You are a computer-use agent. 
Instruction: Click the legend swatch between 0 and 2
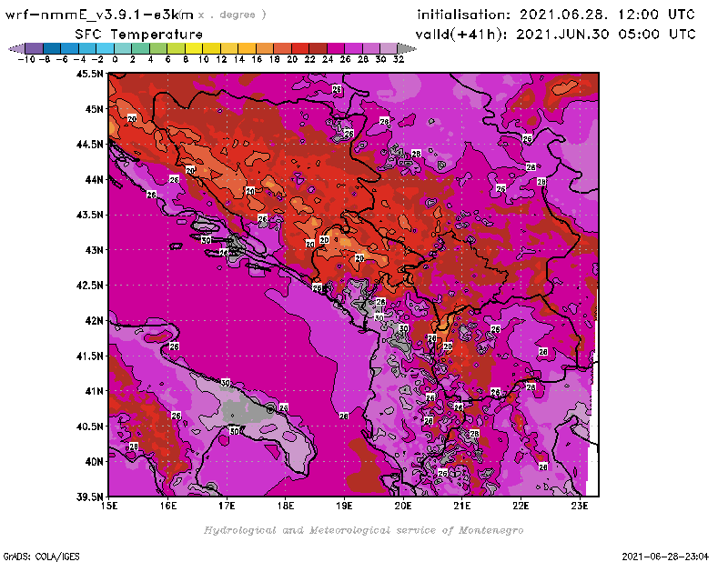(123, 48)
